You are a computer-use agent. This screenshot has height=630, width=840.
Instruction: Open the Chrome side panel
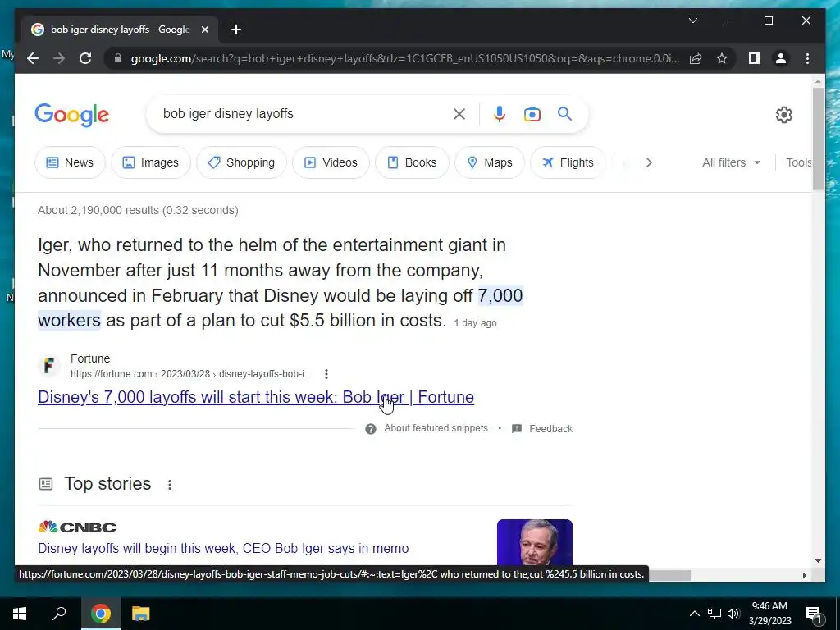click(755, 58)
